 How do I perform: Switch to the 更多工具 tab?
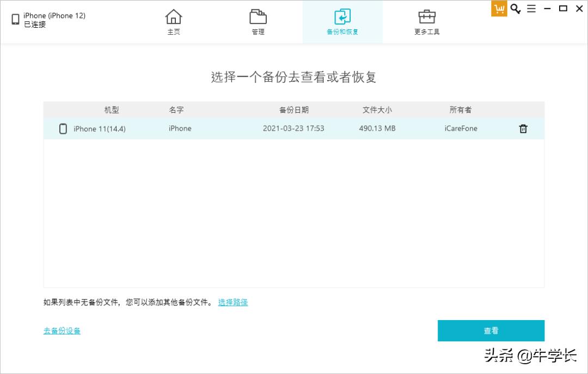pos(426,22)
